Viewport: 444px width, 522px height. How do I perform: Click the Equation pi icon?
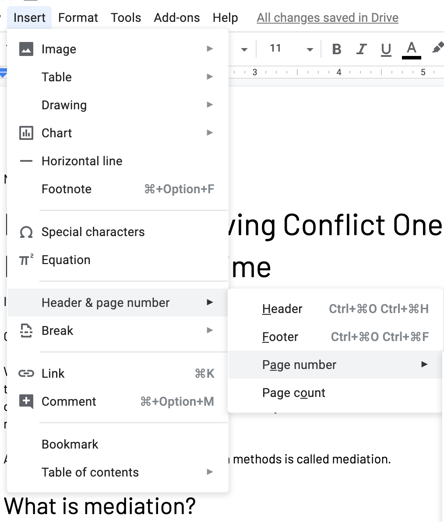coord(26,260)
